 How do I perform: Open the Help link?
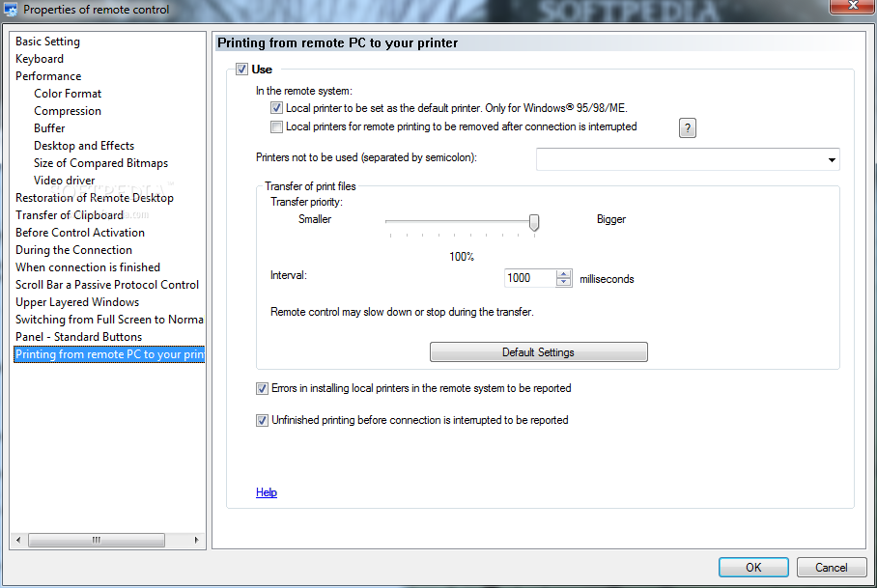coord(267,492)
